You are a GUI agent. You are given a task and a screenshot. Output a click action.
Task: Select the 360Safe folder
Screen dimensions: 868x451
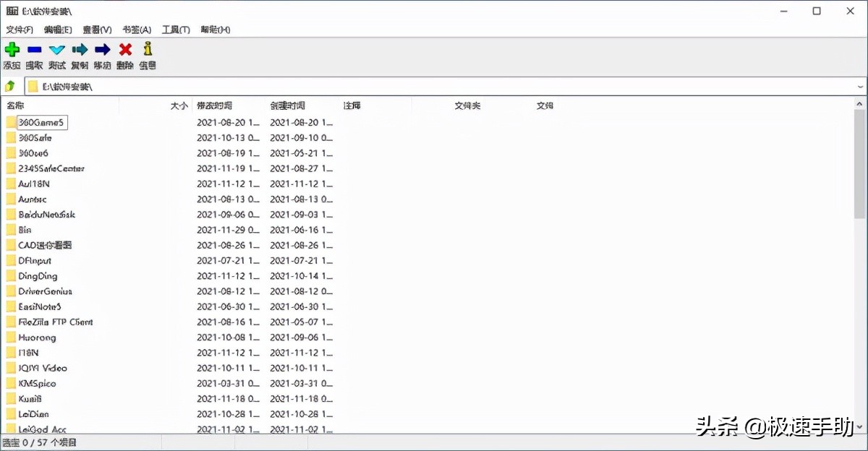(33, 137)
